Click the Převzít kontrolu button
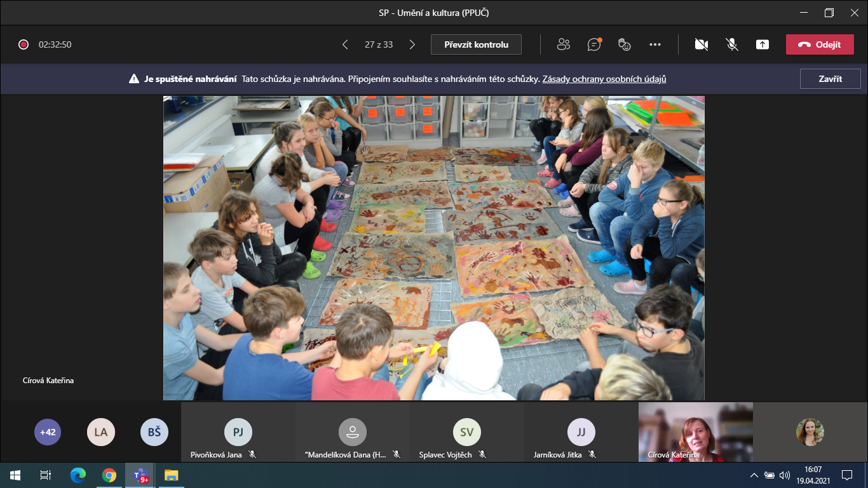 [476, 44]
